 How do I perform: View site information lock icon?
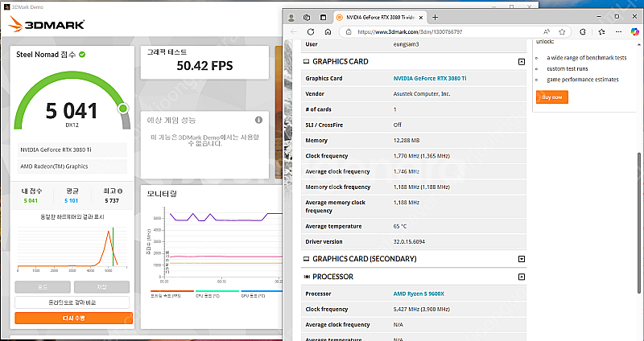tap(349, 31)
